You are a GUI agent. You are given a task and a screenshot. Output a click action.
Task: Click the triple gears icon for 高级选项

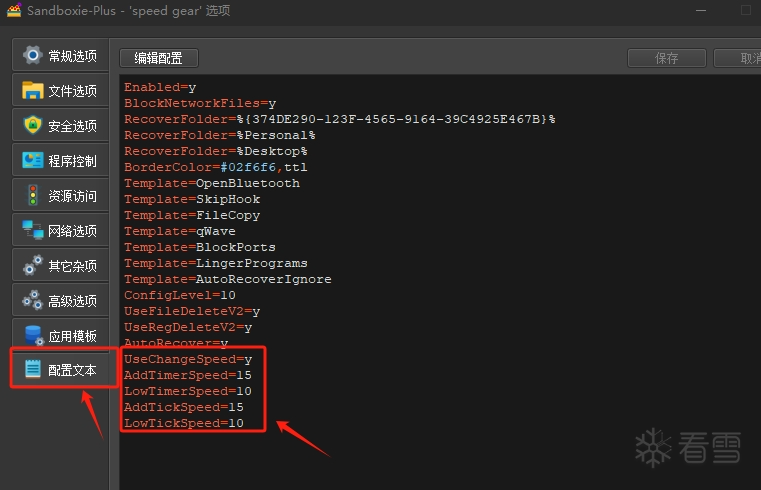(33, 300)
